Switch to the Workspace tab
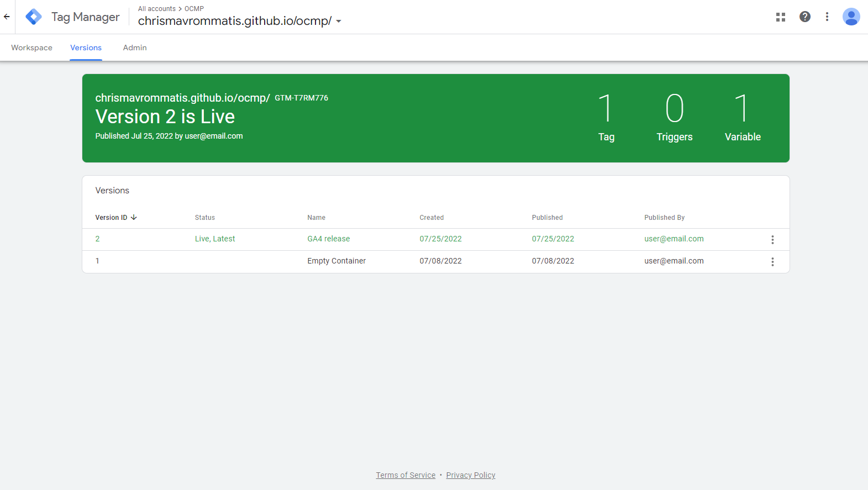The height and width of the screenshot is (490, 868). coord(31,48)
